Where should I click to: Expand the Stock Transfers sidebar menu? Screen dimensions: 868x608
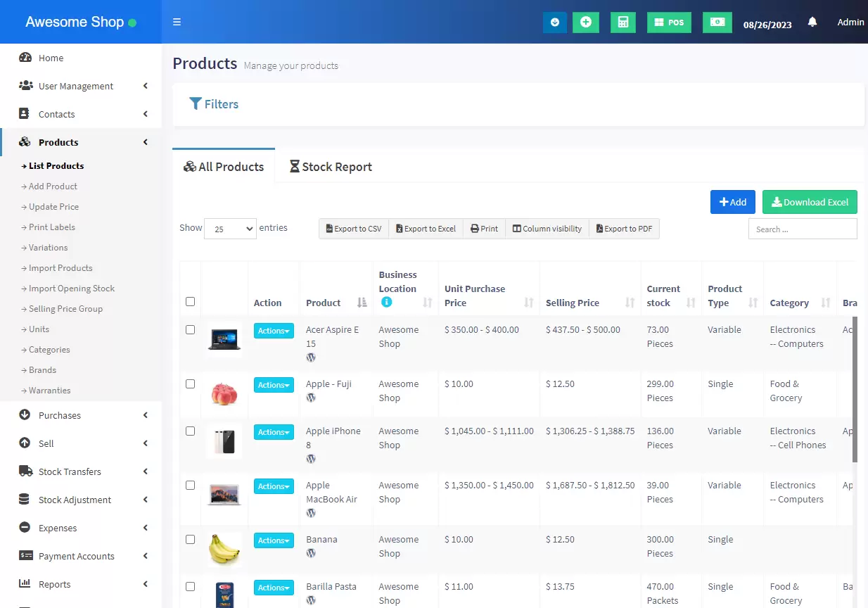pos(81,471)
